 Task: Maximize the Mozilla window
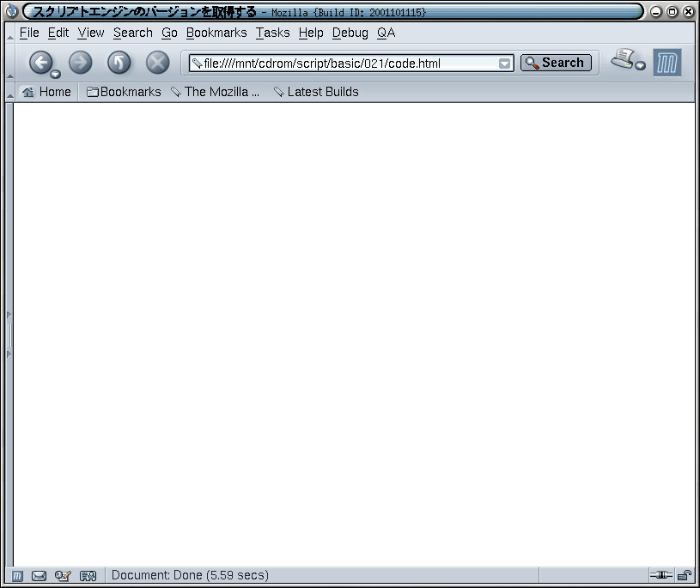[x=672, y=12]
